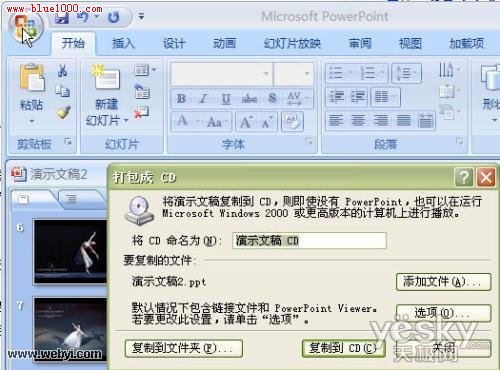Open the 段落 dialog launcher
Screen dimensions: 500x370
[x=460, y=141]
